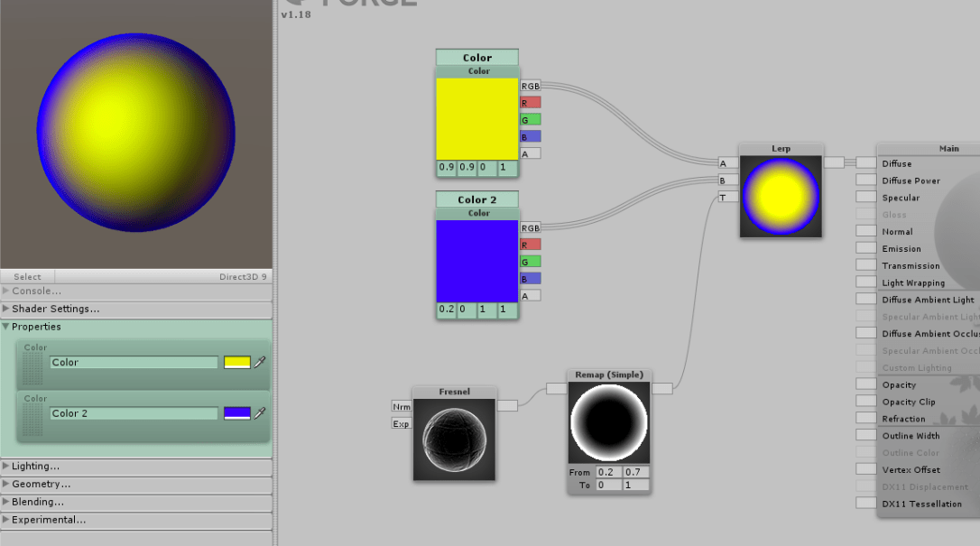Open the yellow Color swatch picker
The image size is (980, 546).
(x=236, y=362)
